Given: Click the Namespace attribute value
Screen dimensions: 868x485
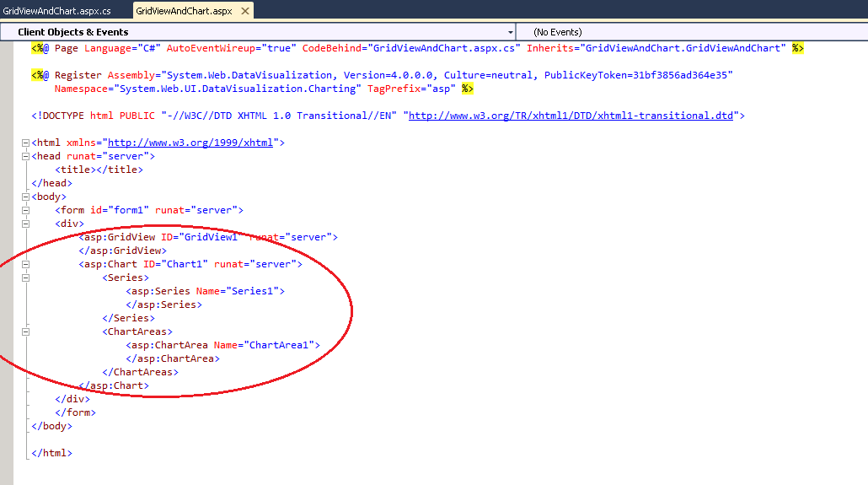Looking at the screenshot, I should pyautogui.click(x=238, y=89).
